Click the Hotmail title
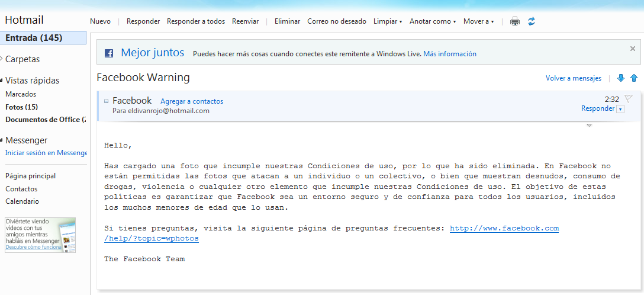 [24, 20]
